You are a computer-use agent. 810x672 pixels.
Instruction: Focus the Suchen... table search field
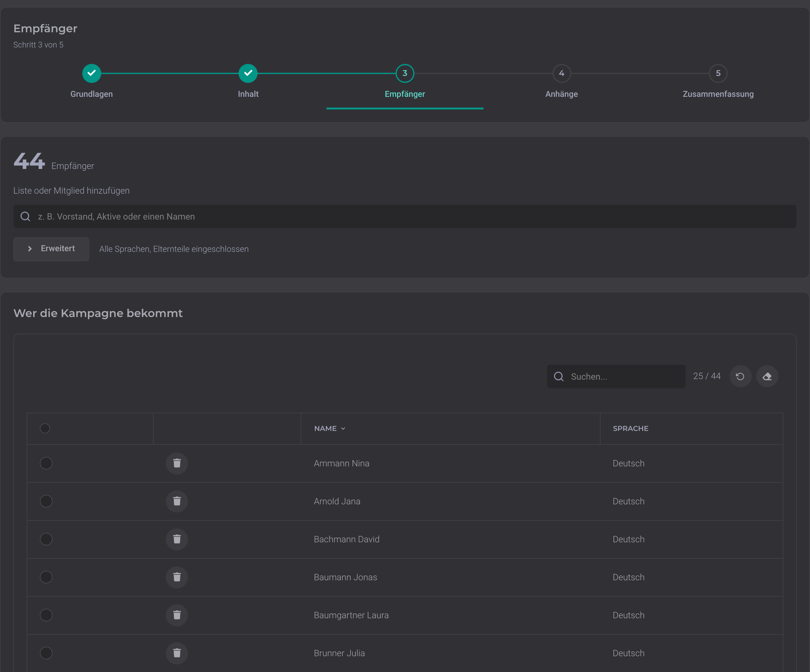616,376
